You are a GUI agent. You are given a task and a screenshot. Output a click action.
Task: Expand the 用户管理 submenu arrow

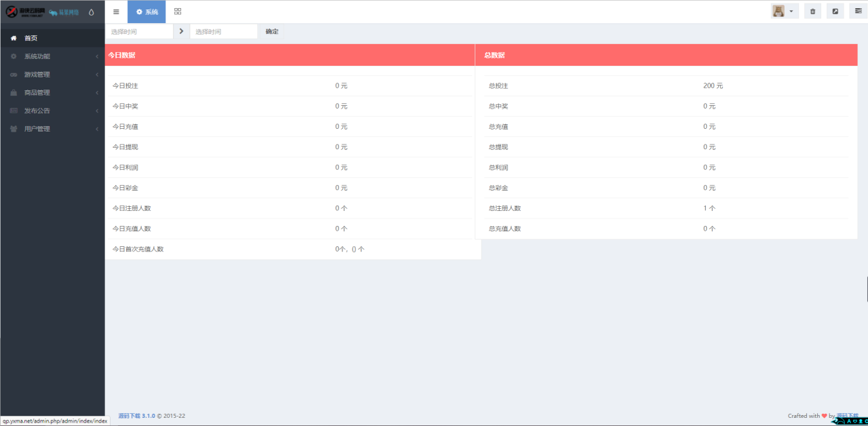[97, 129]
